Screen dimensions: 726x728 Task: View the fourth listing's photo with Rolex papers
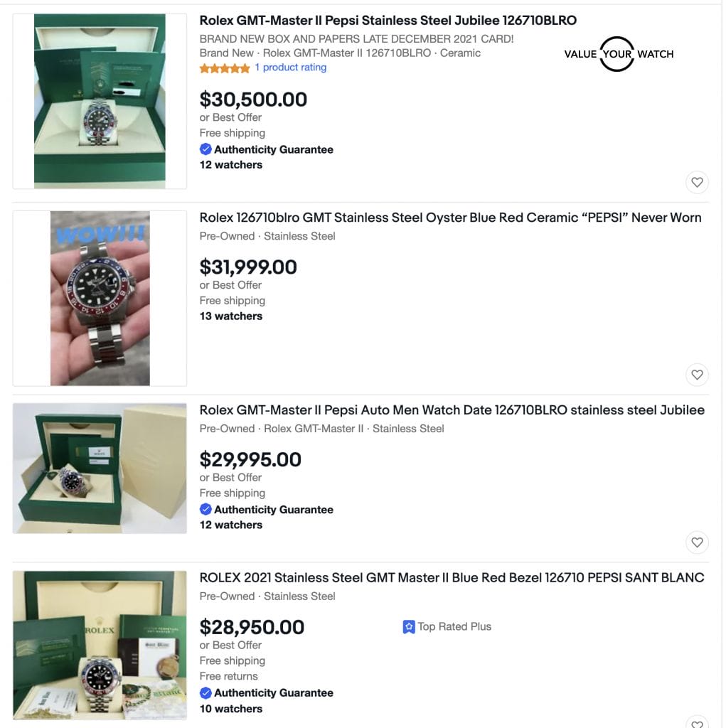100,646
